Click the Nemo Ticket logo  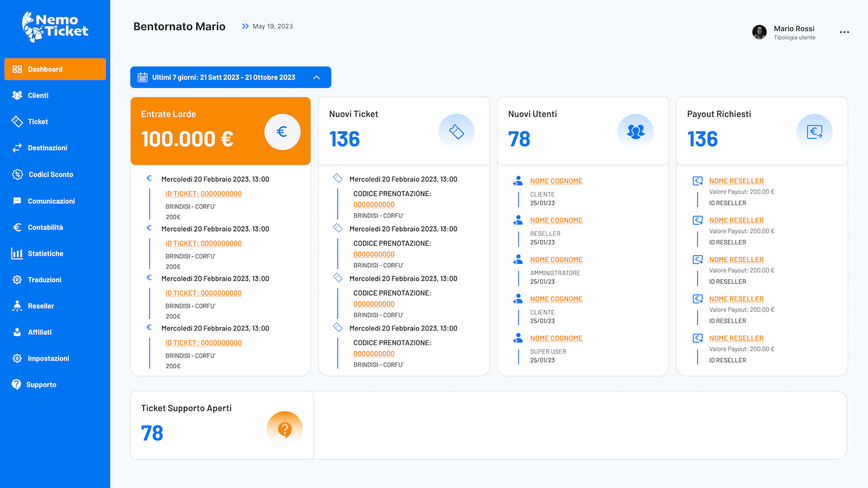(55, 27)
